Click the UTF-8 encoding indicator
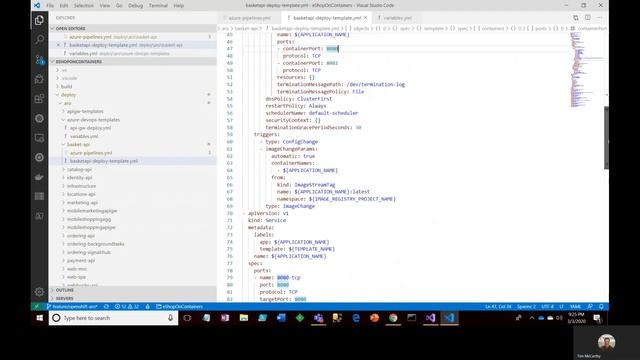Viewport: 640px width, 360px height. (547, 307)
